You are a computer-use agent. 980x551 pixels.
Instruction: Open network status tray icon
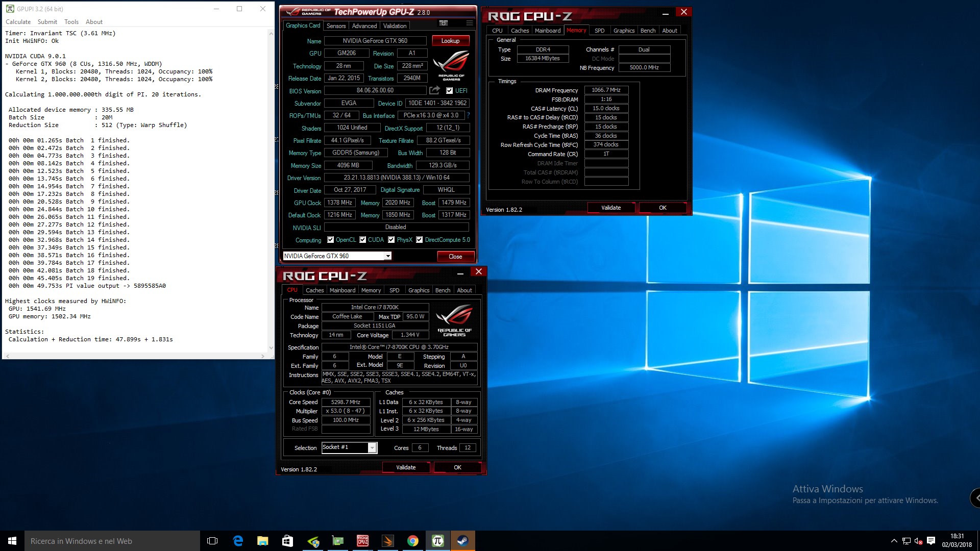click(x=906, y=541)
